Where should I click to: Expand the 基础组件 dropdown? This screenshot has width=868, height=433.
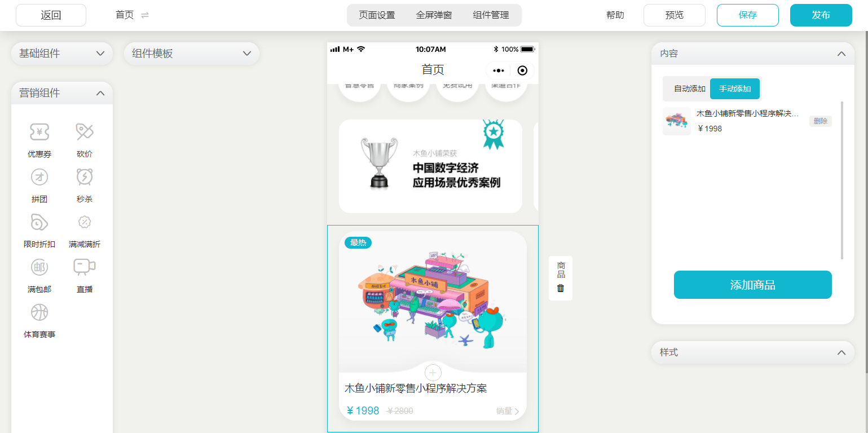(62, 54)
